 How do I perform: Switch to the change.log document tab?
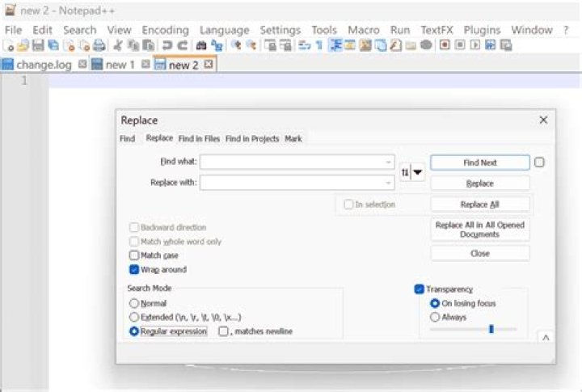44,65
